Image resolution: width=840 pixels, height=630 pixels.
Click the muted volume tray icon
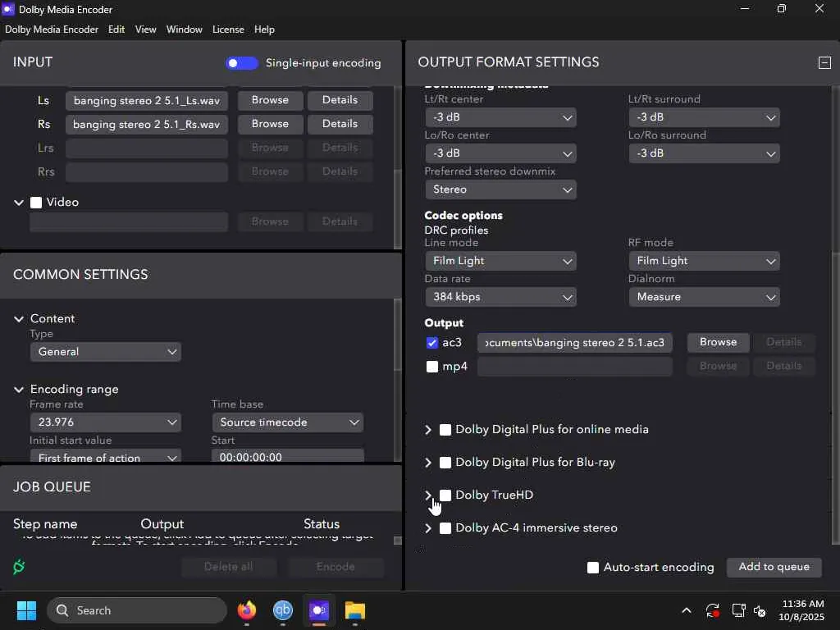(760, 610)
